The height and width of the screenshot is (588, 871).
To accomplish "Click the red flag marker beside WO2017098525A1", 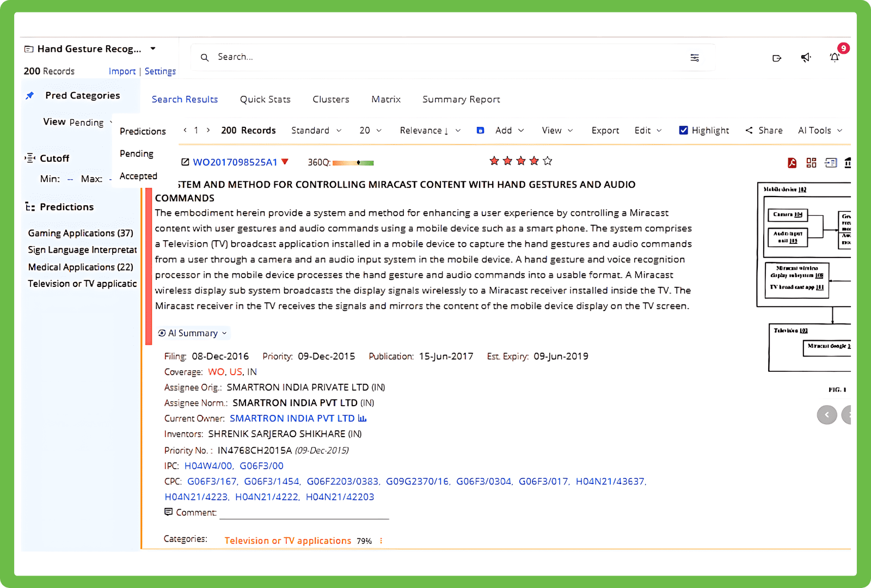I will point(285,162).
